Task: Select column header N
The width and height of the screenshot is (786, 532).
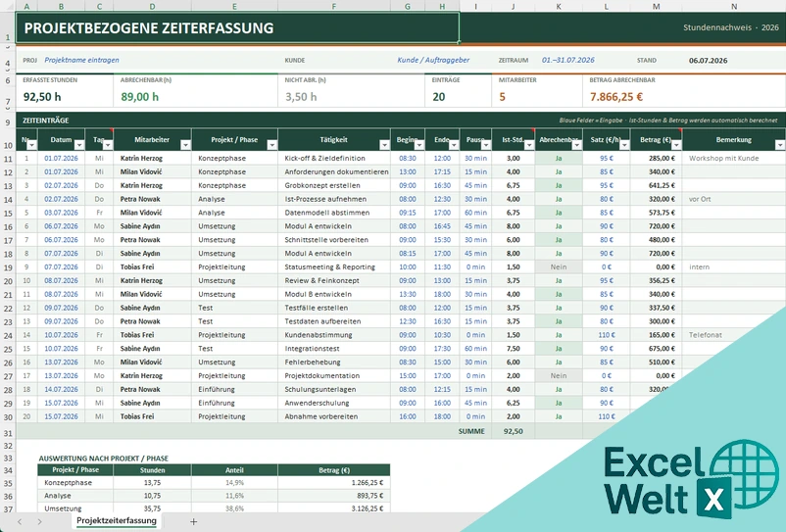Action: pos(734,6)
